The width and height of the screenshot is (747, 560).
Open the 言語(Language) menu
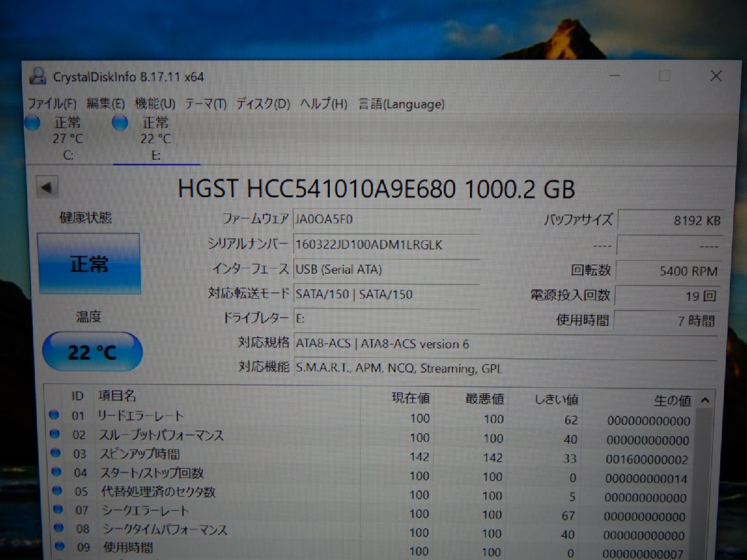(401, 104)
